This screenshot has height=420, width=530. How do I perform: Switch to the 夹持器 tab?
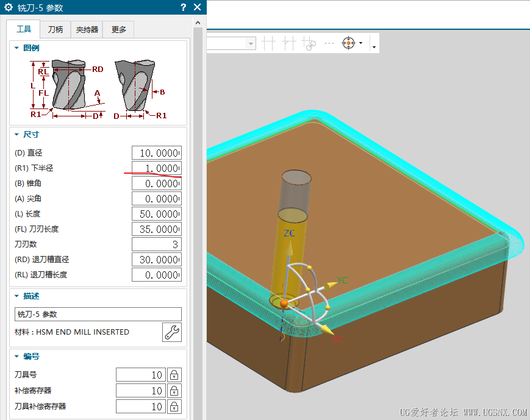pos(87,29)
